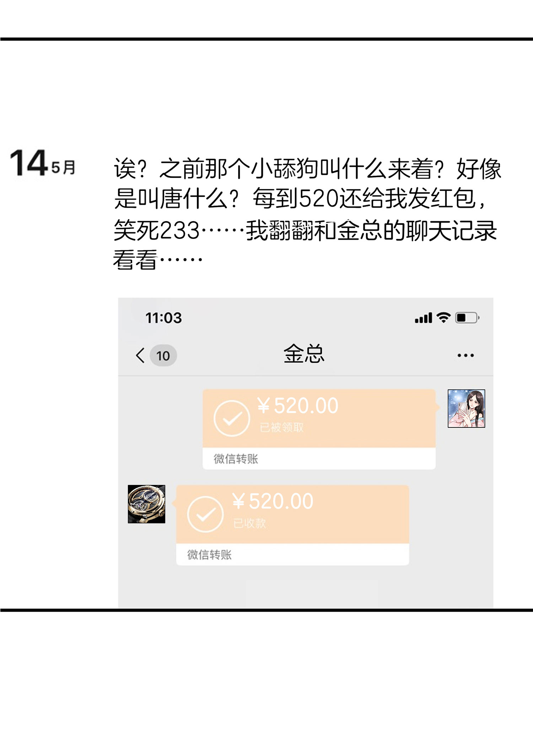Open the three-dot more options menu

tap(465, 355)
